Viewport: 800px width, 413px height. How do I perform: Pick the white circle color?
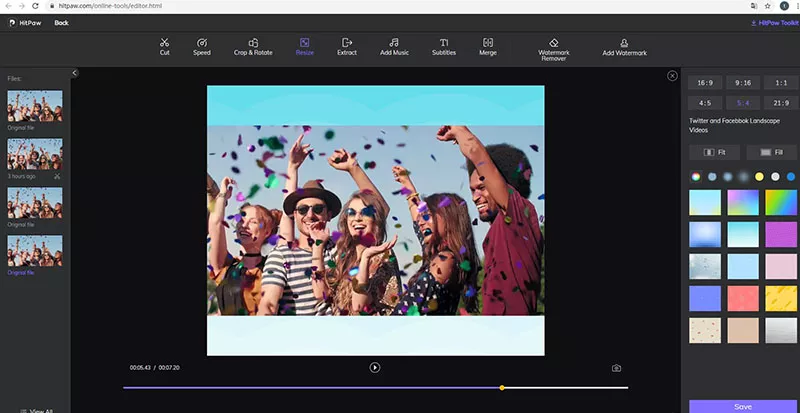tap(775, 177)
